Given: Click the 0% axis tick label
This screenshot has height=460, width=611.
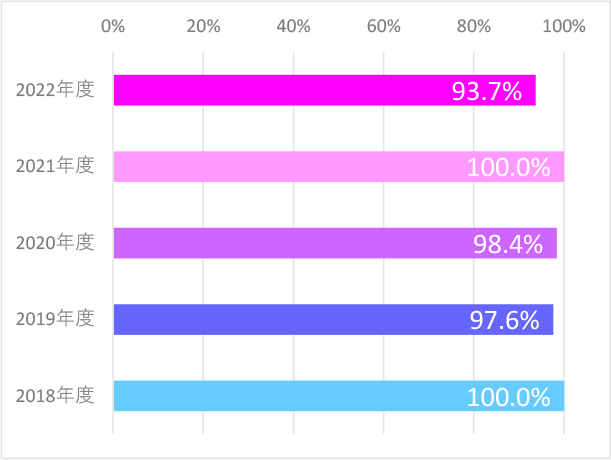Looking at the screenshot, I should pyautogui.click(x=113, y=27).
